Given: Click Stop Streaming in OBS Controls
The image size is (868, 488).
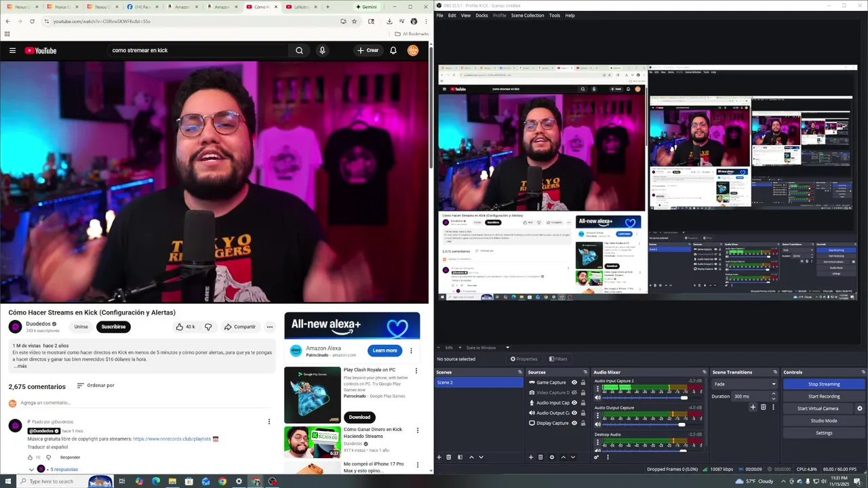Looking at the screenshot, I should [824, 384].
